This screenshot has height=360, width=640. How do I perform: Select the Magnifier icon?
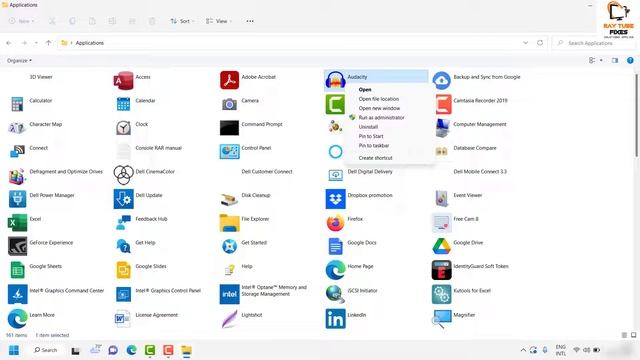click(x=442, y=319)
